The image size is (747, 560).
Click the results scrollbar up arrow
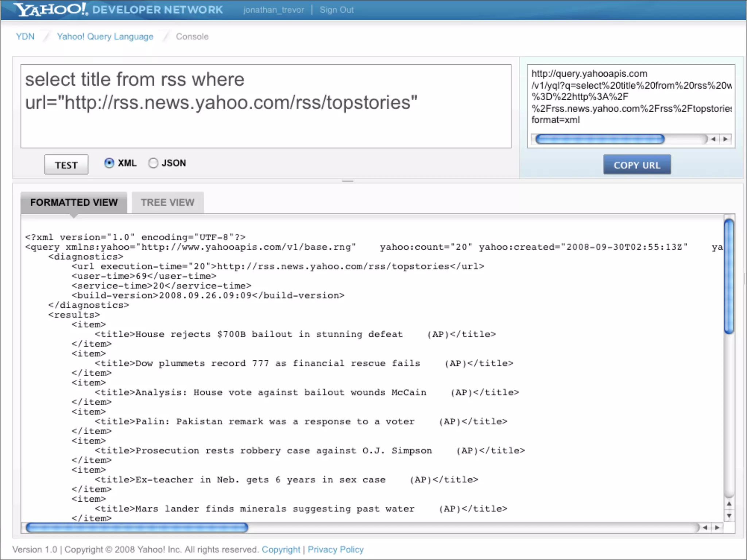tap(729, 504)
